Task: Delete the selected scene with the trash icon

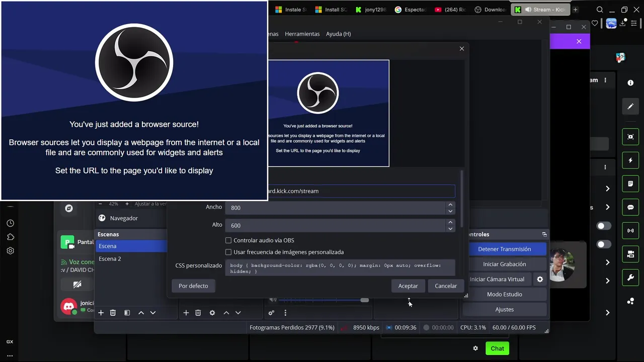Action: (x=113, y=313)
